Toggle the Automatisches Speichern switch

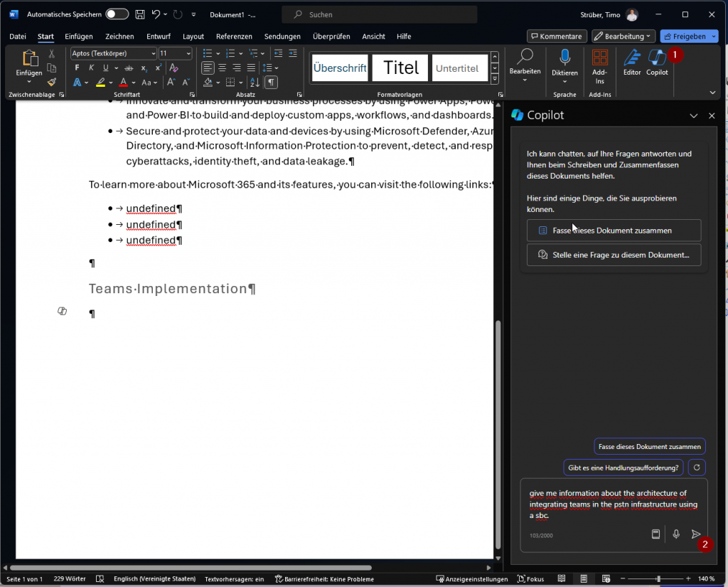117,14
